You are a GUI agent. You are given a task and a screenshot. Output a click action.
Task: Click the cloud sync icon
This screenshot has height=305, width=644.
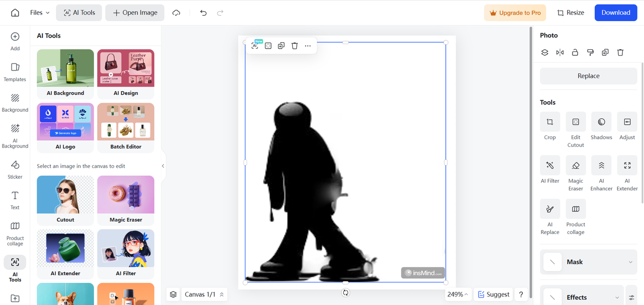(176, 13)
